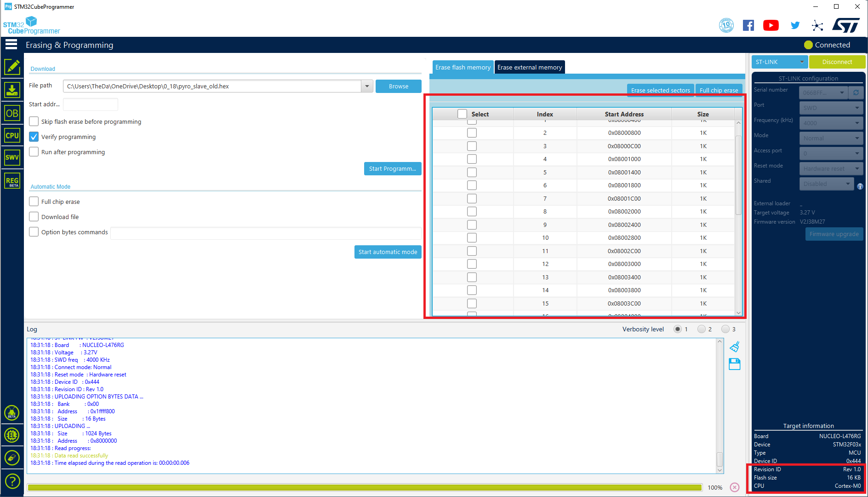Screen dimensions: 868x497
Task: Open the CPU panel from sidebar
Action: [12, 136]
